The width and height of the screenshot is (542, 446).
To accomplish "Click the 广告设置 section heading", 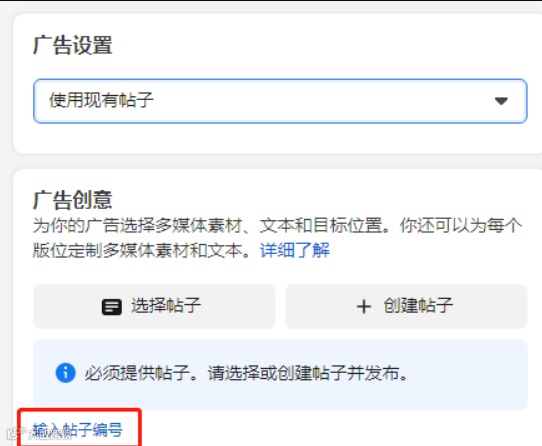I will 73,45.
